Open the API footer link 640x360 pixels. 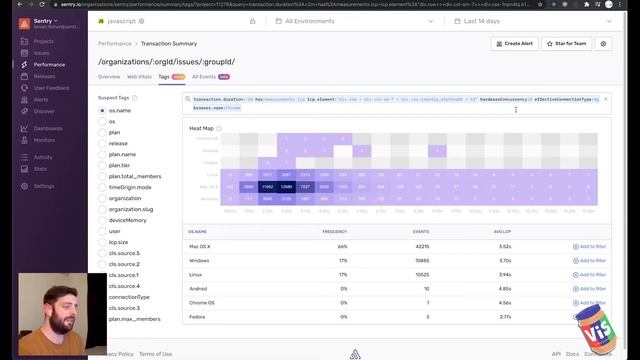[556, 354]
